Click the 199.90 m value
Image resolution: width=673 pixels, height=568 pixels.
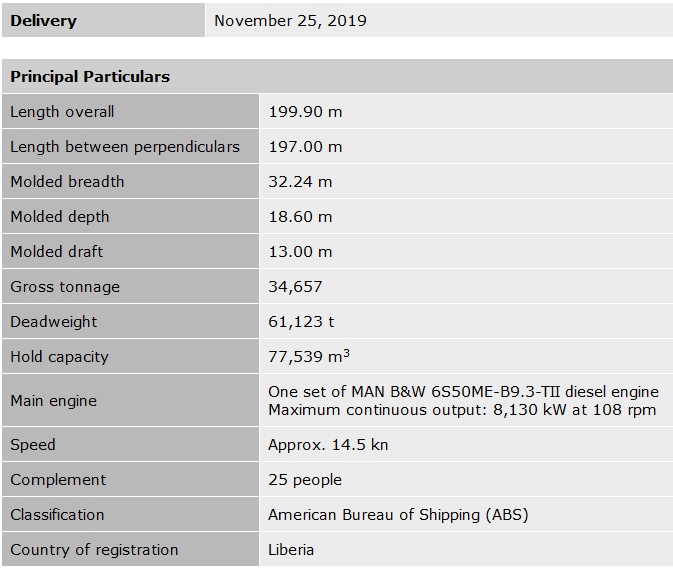point(305,112)
